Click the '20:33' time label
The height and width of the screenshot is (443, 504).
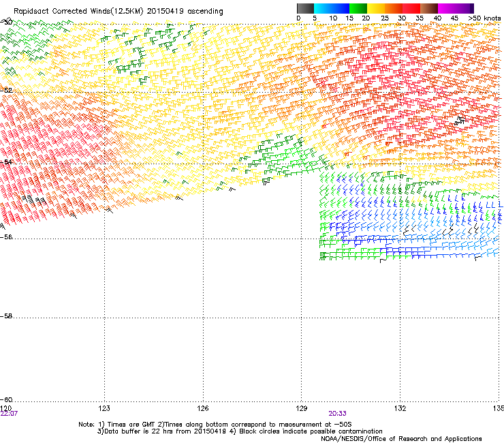[338, 414]
